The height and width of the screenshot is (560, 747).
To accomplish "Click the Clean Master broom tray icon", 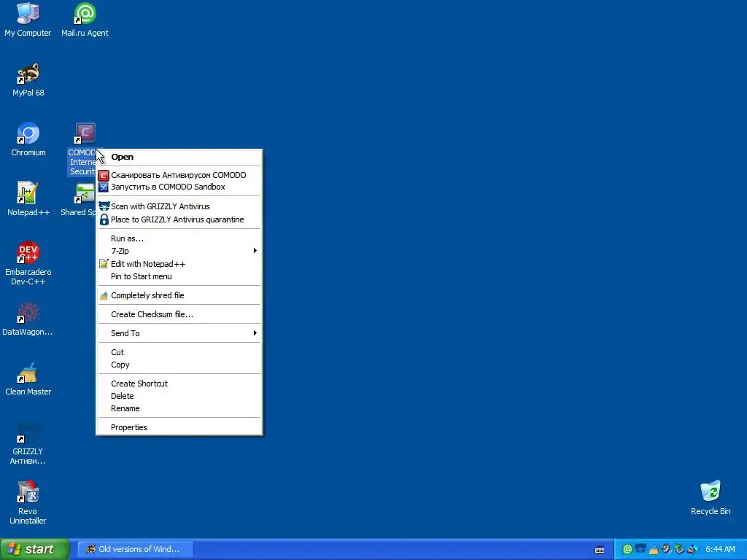I will click(x=654, y=550).
